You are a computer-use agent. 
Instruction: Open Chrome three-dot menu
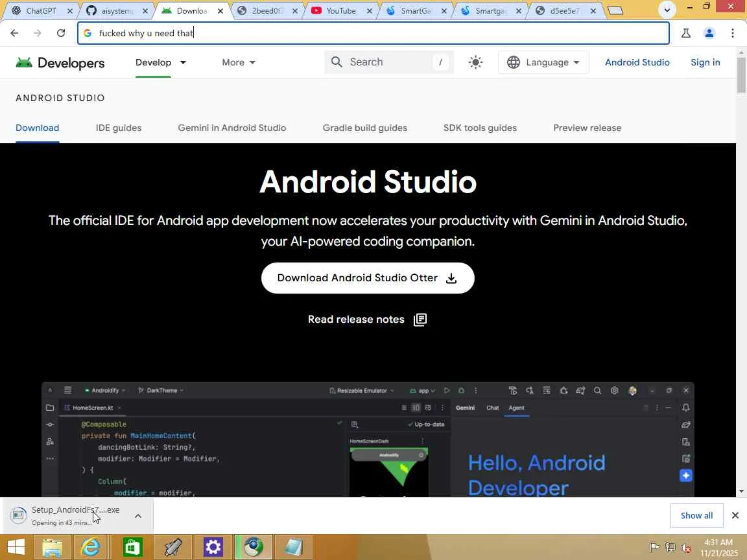click(732, 33)
